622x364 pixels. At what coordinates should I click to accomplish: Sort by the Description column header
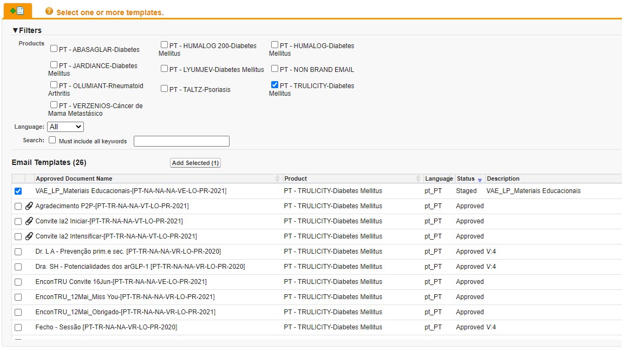click(503, 178)
